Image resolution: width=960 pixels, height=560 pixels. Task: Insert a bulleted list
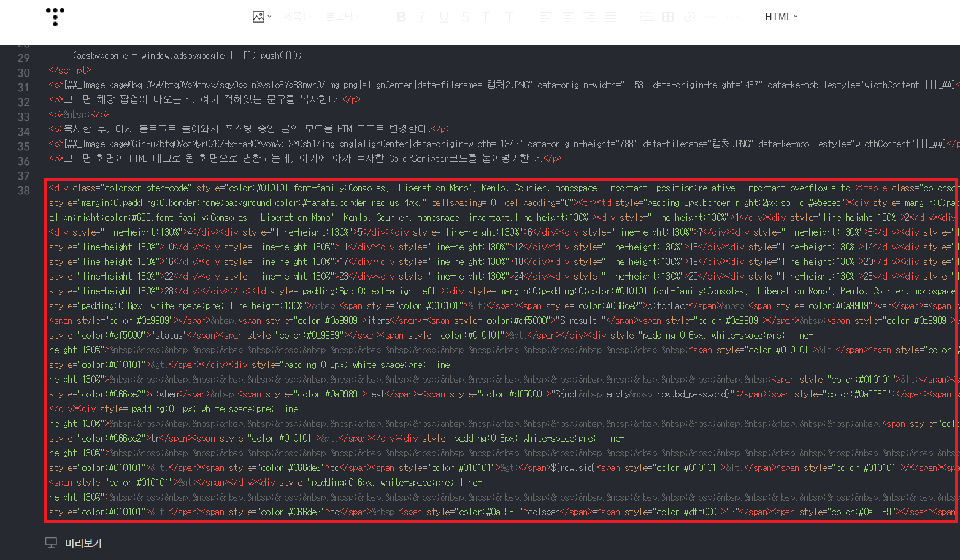tap(647, 17)
